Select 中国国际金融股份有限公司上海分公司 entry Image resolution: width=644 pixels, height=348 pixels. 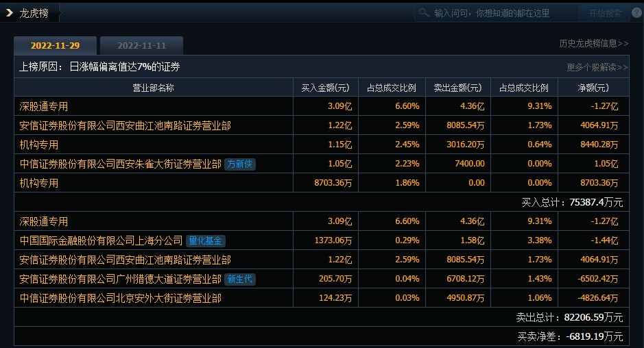coord(101,241)
